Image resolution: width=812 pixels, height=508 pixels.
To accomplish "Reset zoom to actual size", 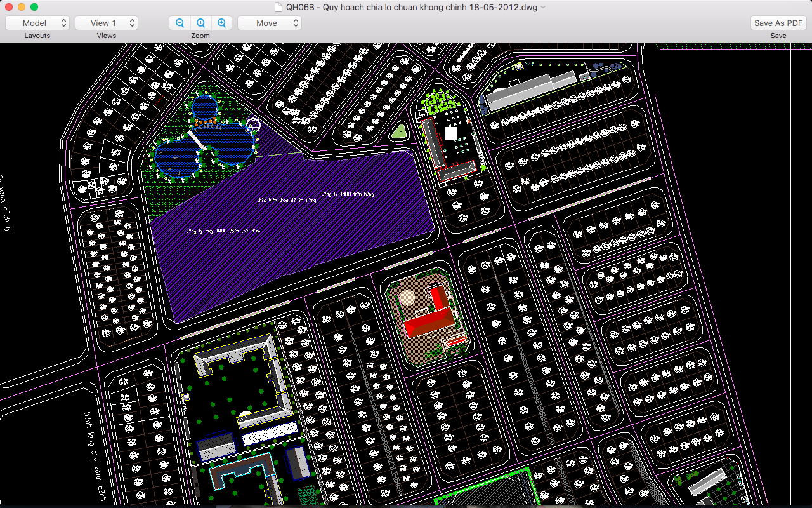I will [200, 23].
